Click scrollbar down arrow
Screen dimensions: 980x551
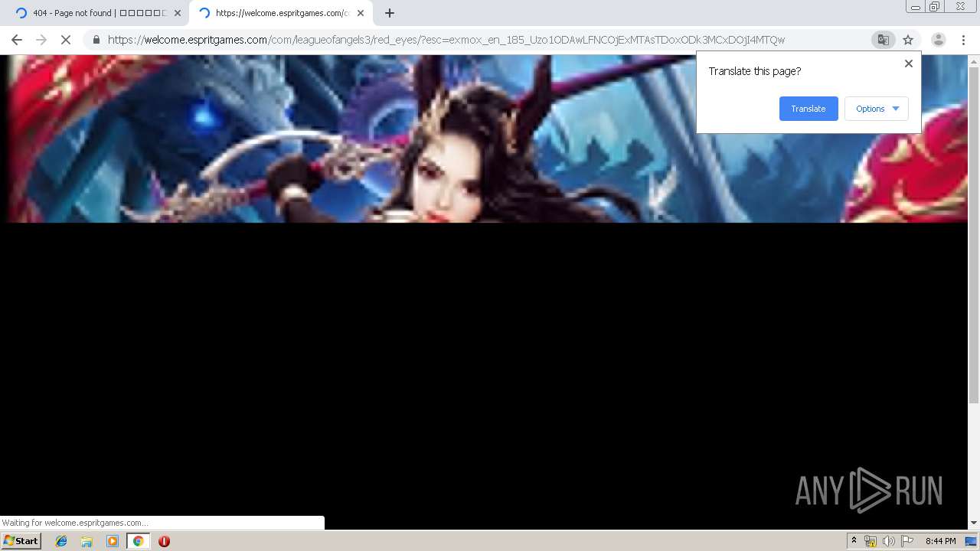pos(974,523)
